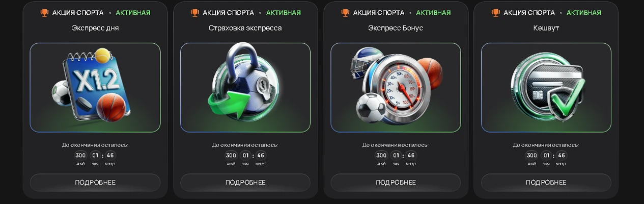
Task: Click АКТИВНАЯ status on Кешаут card
Action: tap(584, 13)
